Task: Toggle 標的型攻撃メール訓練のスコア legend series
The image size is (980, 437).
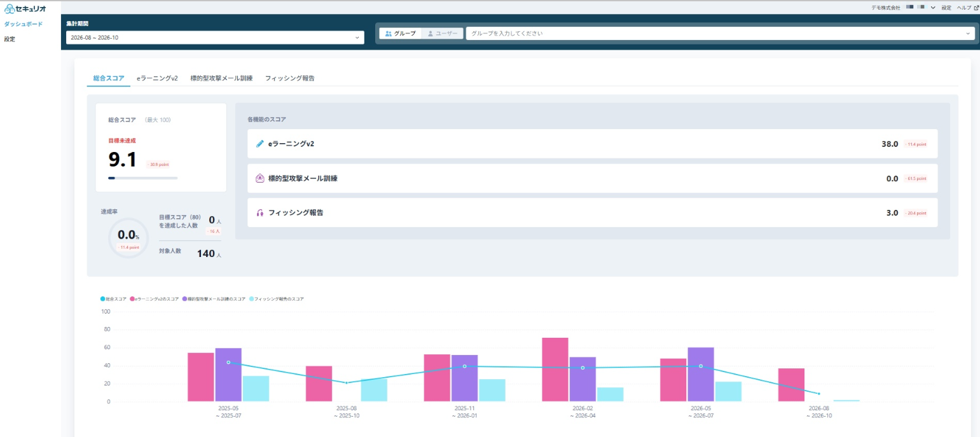Action: [214, 298]
